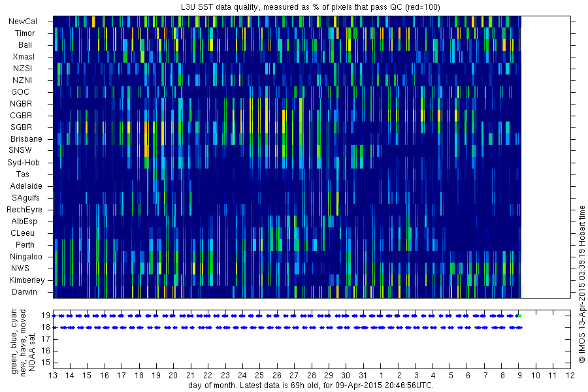Click satellite number 19 on the axis

click(46, 316)
